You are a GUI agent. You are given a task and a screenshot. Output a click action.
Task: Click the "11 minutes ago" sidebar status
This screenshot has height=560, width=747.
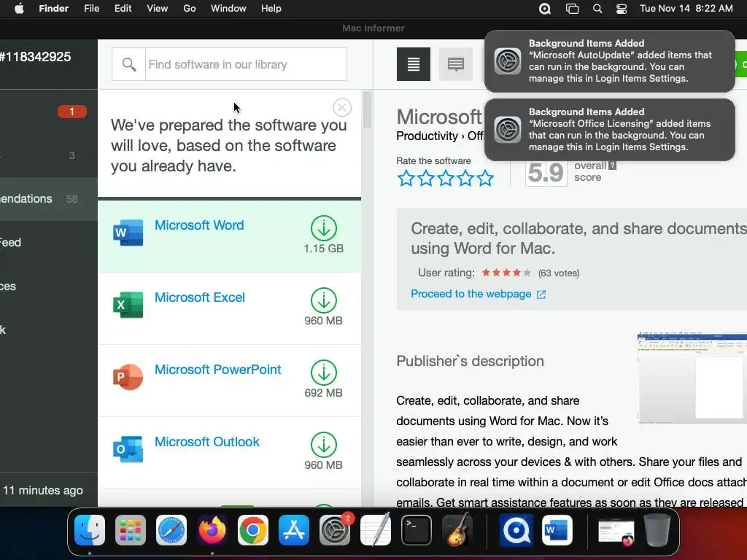coord(43,490)
